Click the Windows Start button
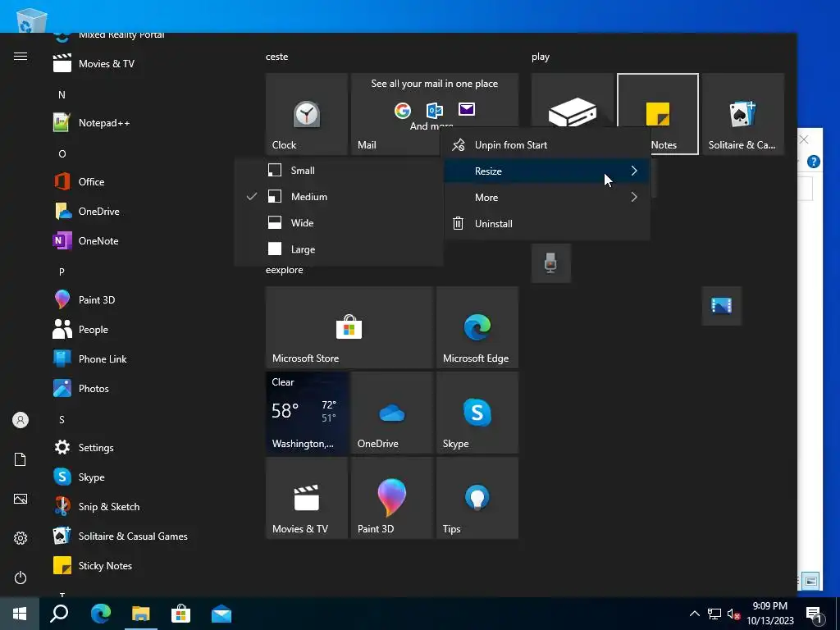Image resolution: width=840 pixels, height=630 pixels. click(20, 614)
